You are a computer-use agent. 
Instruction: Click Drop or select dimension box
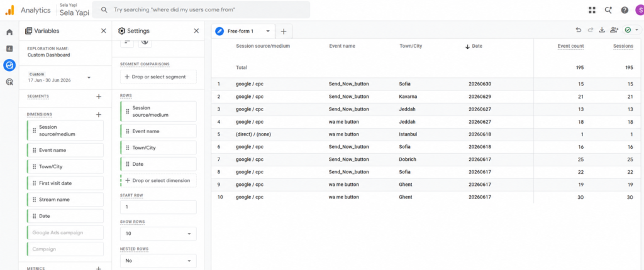pos(158,181)
